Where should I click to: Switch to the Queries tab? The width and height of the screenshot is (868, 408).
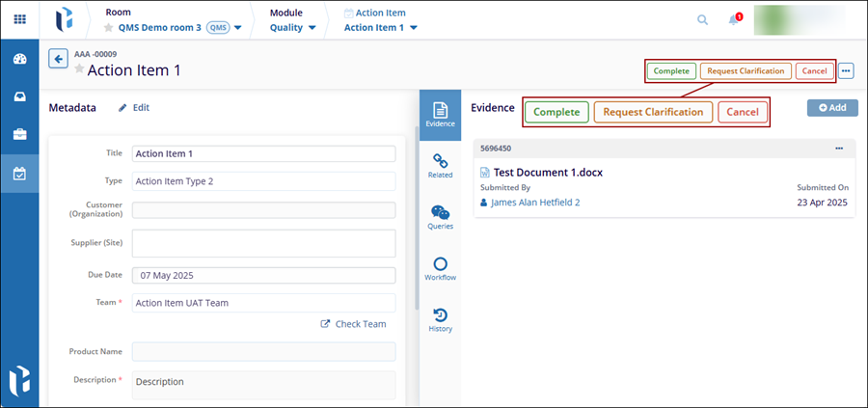(440, 217)
